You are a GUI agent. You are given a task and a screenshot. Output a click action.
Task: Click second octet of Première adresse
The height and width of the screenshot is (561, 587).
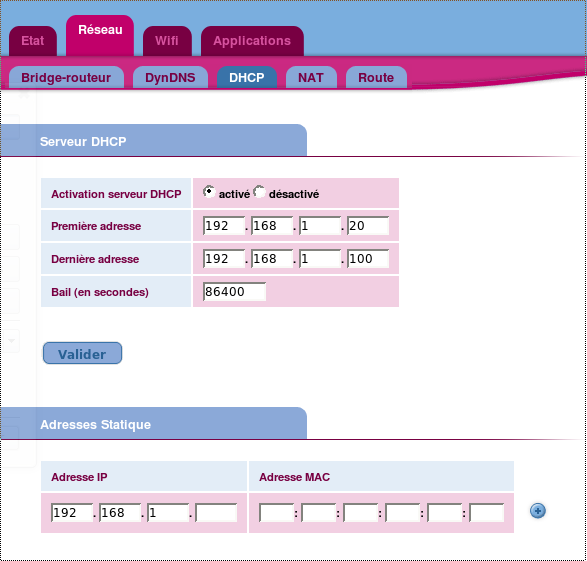pyautogui.click(x=272, y=226)
